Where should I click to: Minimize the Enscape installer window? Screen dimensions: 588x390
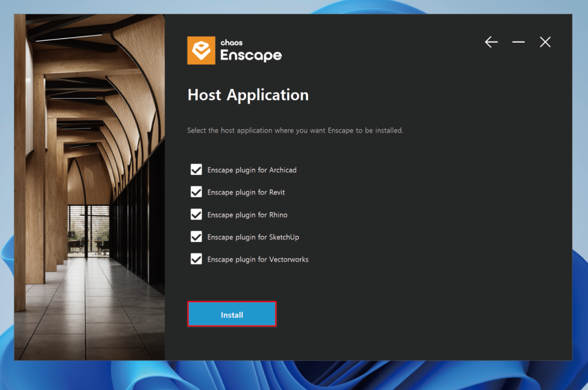[x=518, y=42]
